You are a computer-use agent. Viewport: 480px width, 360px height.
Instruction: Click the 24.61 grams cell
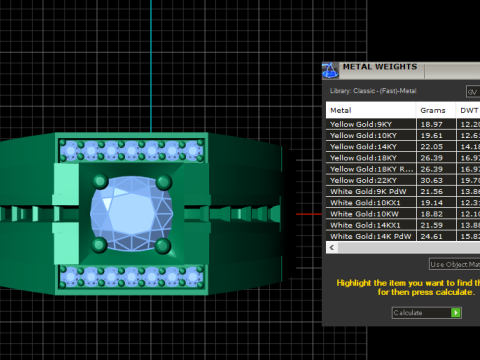[436, 236]
